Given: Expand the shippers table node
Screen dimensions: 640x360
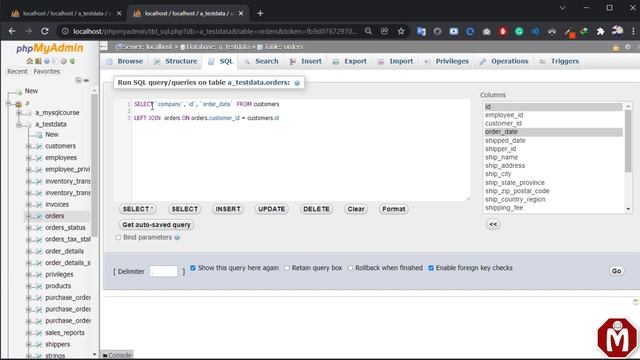Looking at the screenshot, I should [x=29, y=344].
